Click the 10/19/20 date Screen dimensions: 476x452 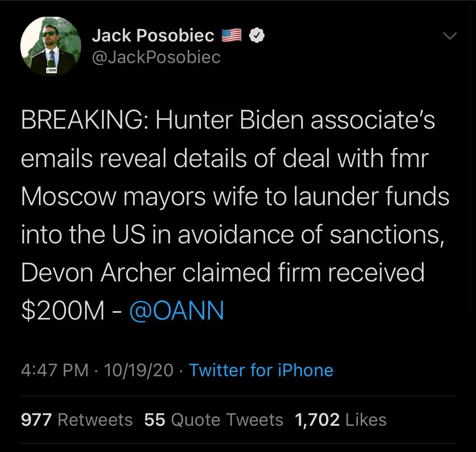point(139,370)
